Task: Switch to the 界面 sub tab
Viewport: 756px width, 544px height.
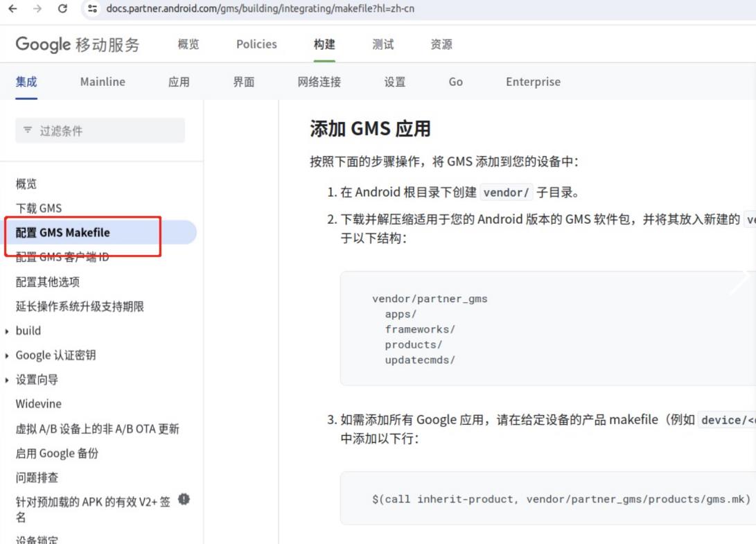Action: pyautogui.click(x=243, y=82)
